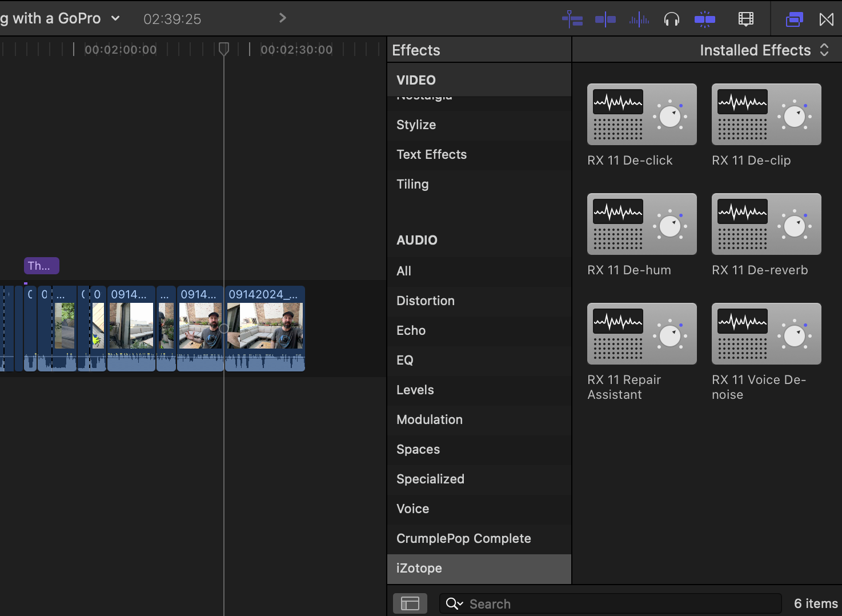The height and width of the screenshot is (616, 842).
Task: Toggle the effects categories sidebar
Action: point(410,603)
